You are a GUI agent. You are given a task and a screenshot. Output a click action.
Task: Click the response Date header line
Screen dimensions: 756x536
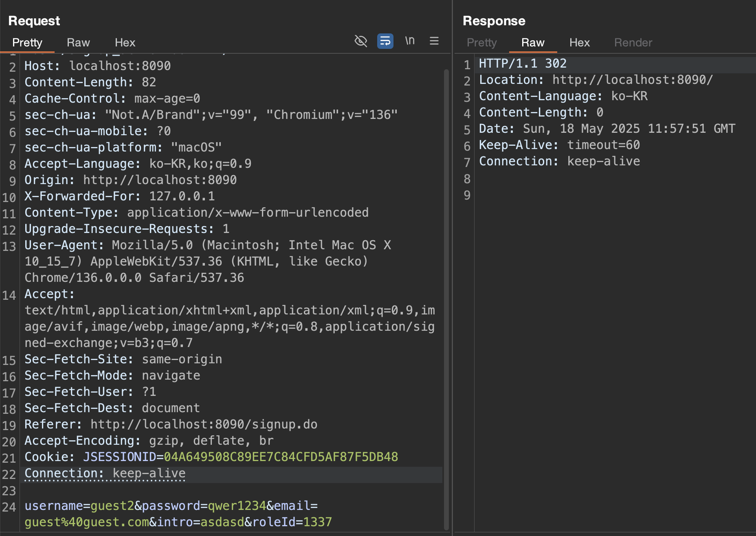click(x=607, y=129)
